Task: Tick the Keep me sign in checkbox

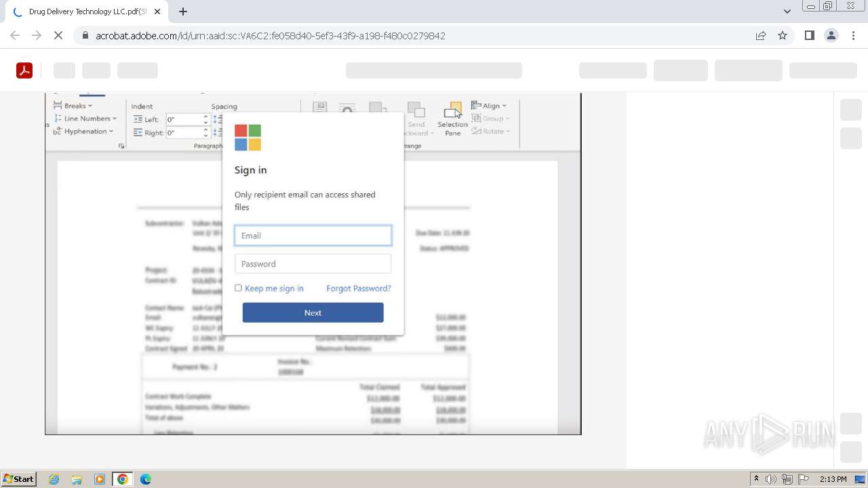Action: [238, 288]
